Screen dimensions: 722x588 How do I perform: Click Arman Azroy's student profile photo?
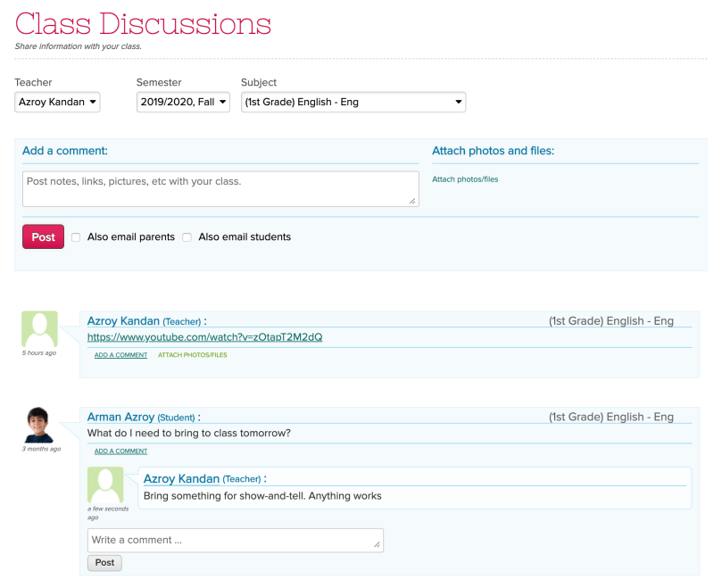pyautogui.click(x=39, y=425)
